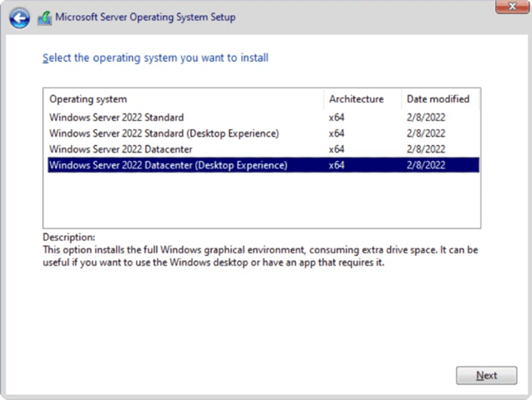Image resolution: width=532 pixels, height=400 pixels.
Task: Click x64 cell in the first Standard row
Action: pos(337,117)
